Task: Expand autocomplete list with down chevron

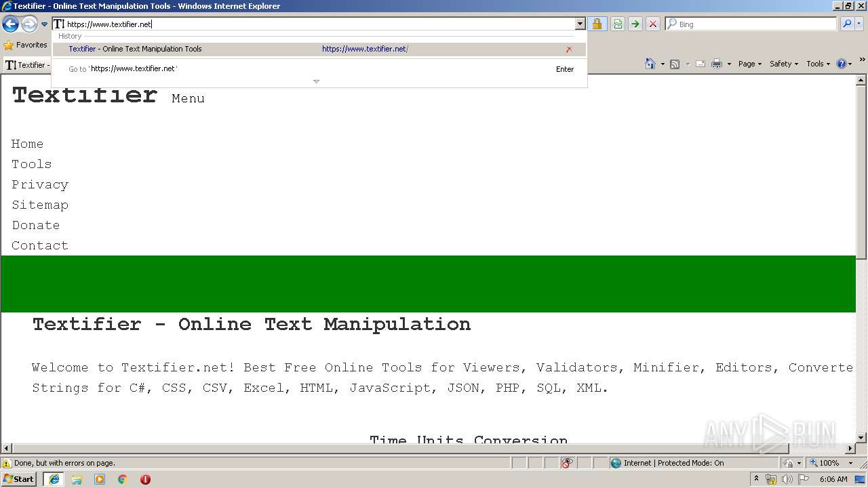Action: [316, 81]
